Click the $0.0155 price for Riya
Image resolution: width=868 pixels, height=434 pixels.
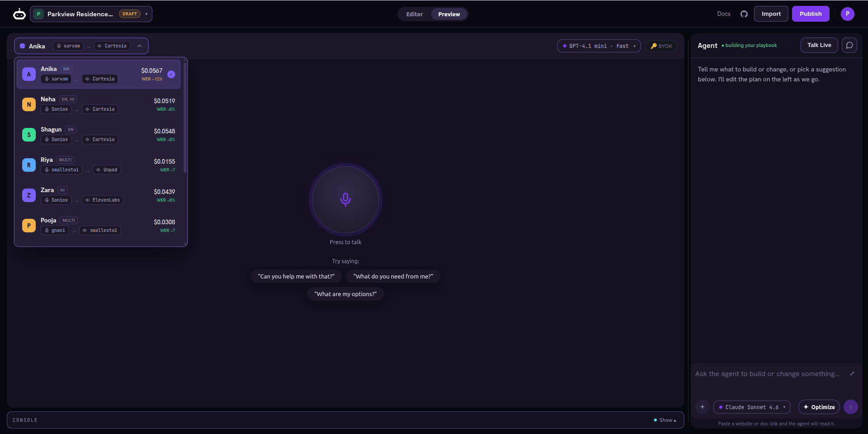(164, 161)
